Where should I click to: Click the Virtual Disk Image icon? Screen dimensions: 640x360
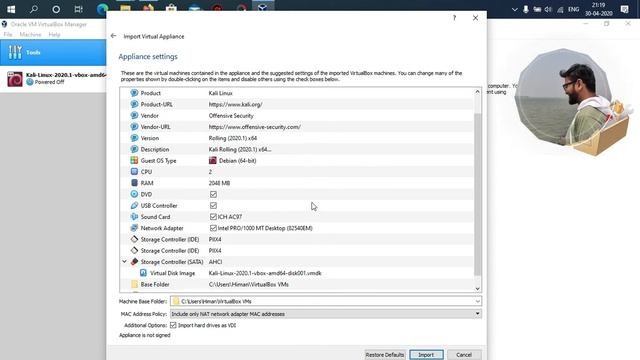point(143,273)
